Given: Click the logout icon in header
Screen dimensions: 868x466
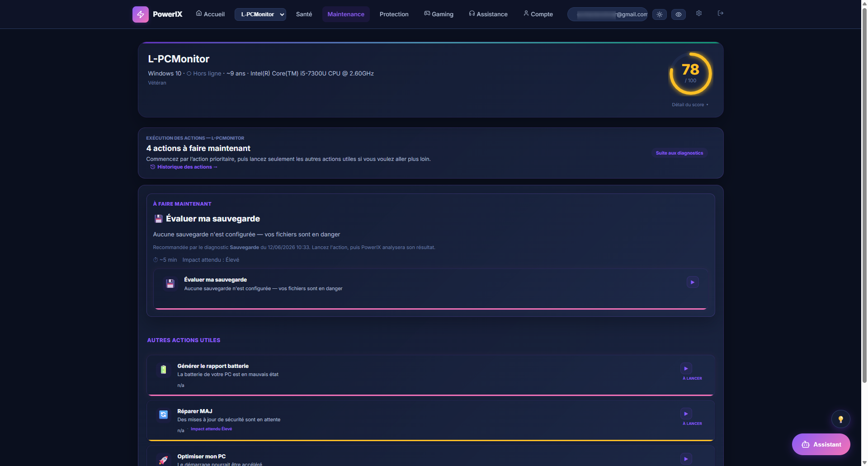Looking at the screenshot, I should point(721,14).
